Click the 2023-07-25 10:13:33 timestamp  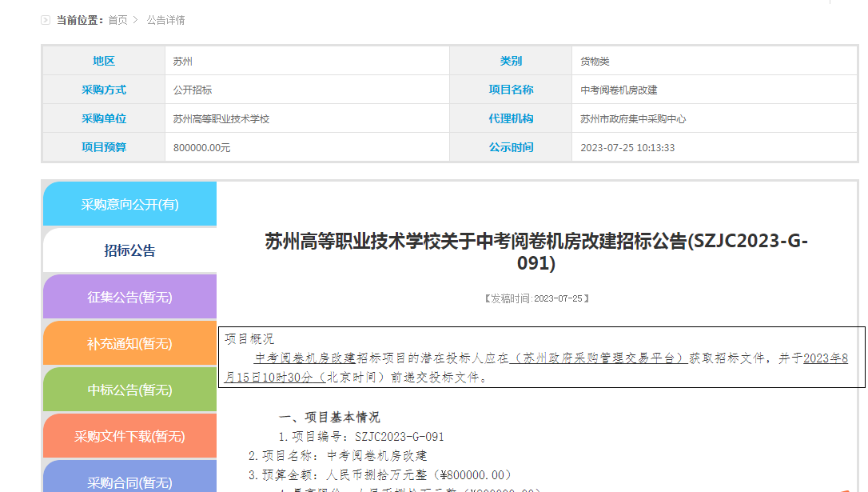(x=627, y=147)
